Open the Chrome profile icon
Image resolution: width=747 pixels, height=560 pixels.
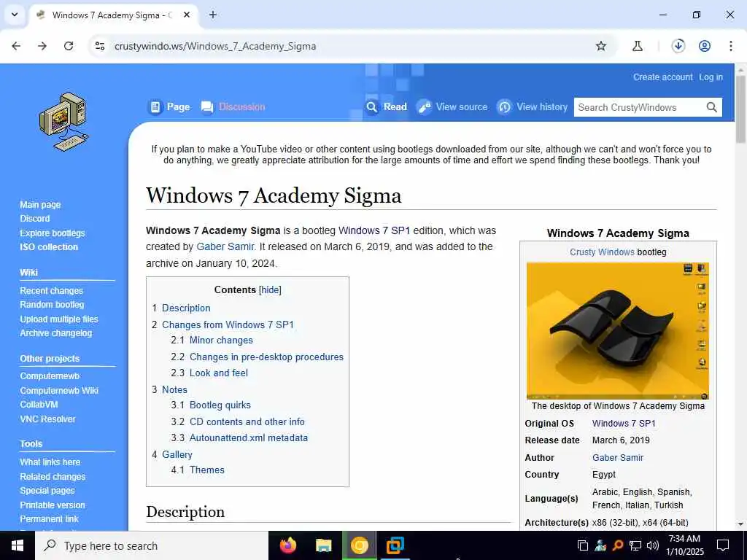(x=705, y=46)
